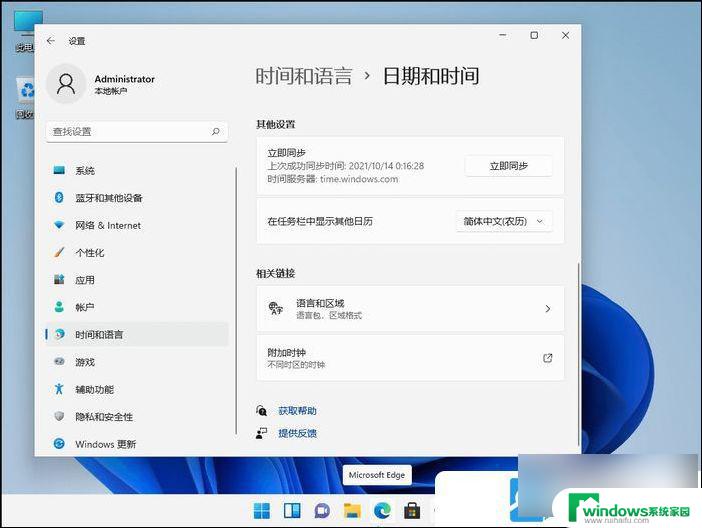Screen dimensions: 702x528
Task: Go back with the arrow icon
Action: tap(51, 41)
